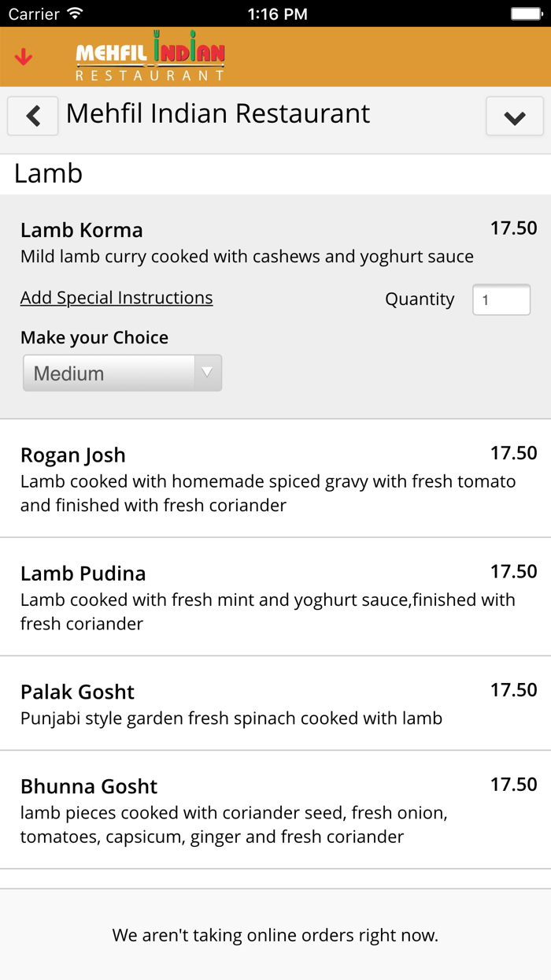Viewport: 551px width, 980px height.
Task: Tap the 1:16 PM clock display
Action: (x=277, y=13)
